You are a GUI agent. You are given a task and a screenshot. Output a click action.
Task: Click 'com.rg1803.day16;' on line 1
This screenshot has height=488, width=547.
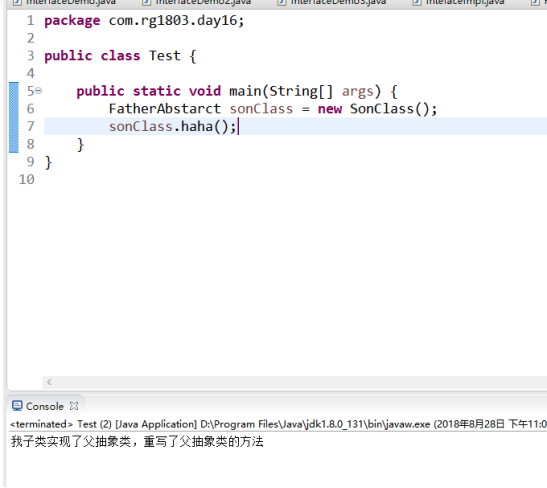tap(176, 21)
